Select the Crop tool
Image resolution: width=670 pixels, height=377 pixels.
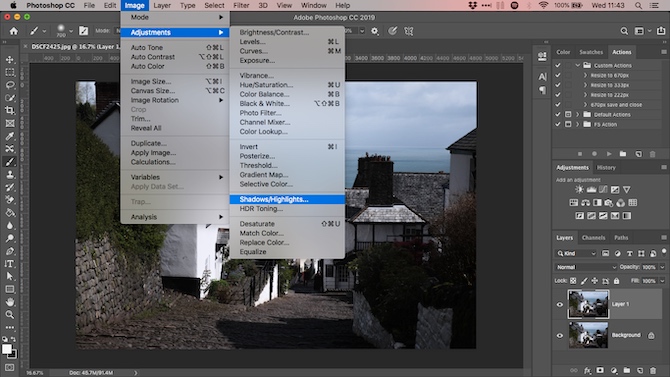click(x=9, y=111)
